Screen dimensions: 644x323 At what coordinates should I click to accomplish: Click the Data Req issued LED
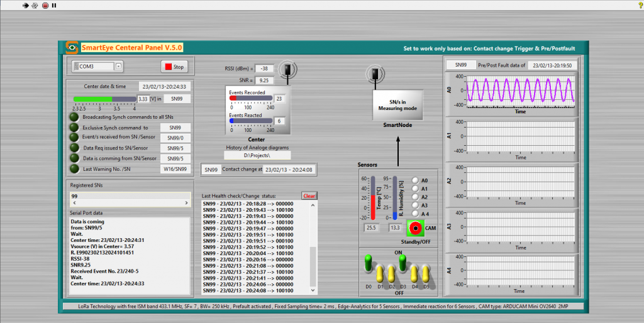point(74,148)
